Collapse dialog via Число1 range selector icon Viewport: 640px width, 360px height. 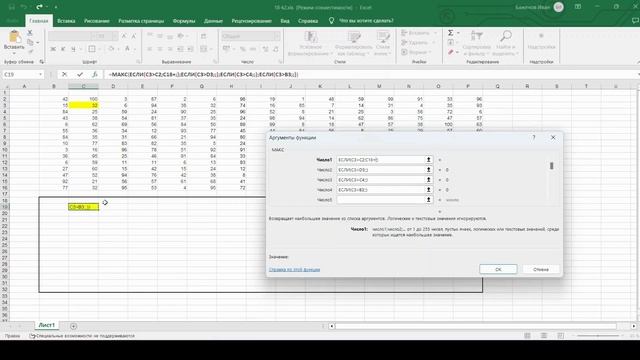[x=429, y=160]
